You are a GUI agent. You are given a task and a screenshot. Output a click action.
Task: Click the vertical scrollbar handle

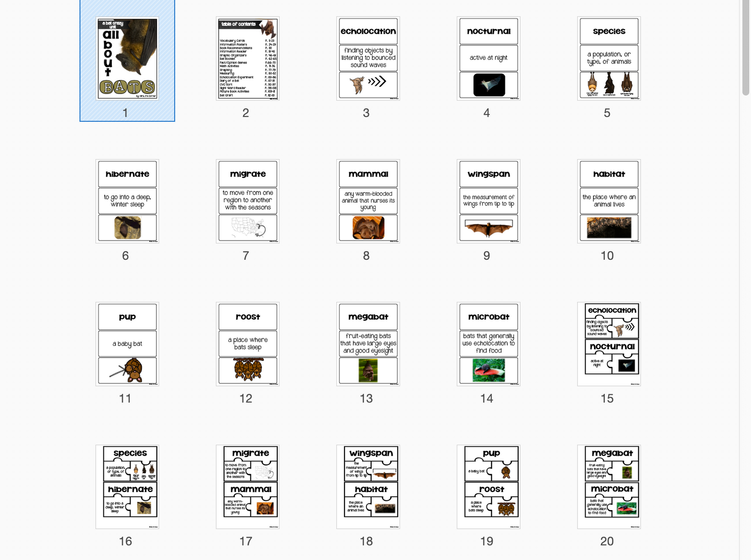tap(746, 47)
